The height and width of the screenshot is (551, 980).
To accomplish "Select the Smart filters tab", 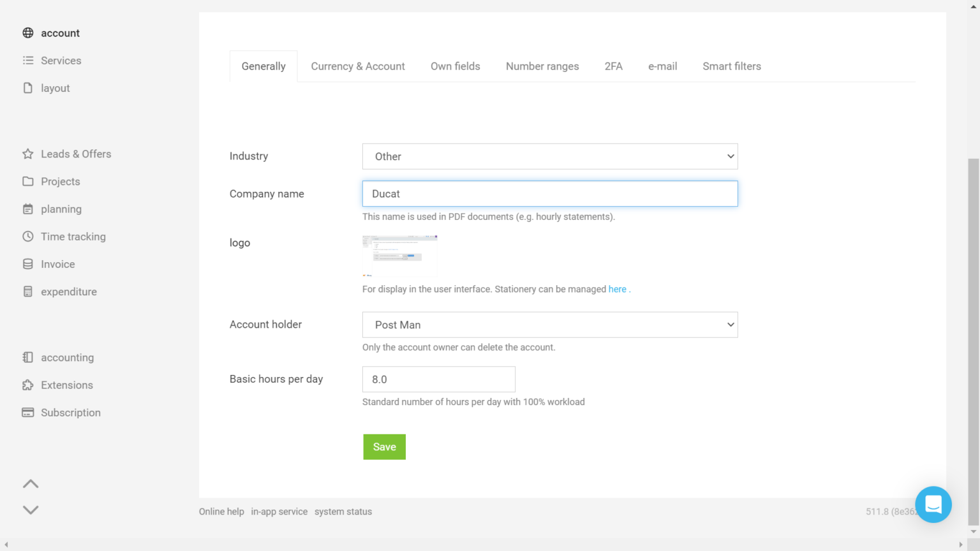I will coord(732,66).
